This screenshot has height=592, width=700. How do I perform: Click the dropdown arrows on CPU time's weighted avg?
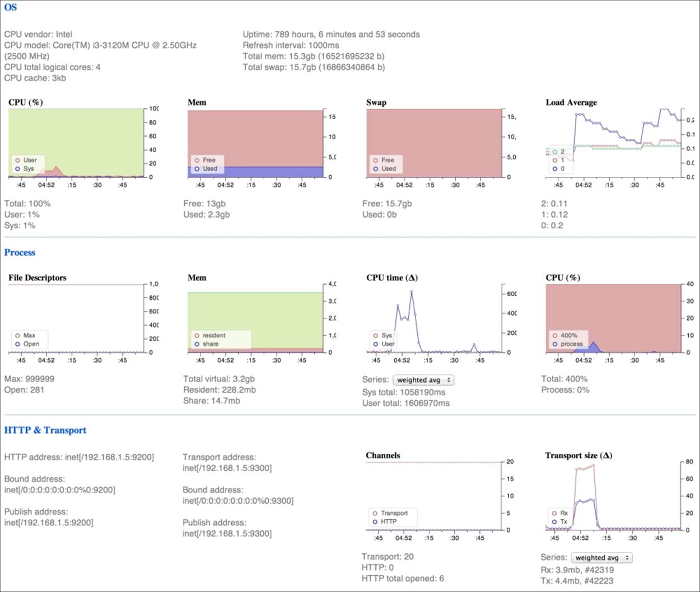click(449, 380)
